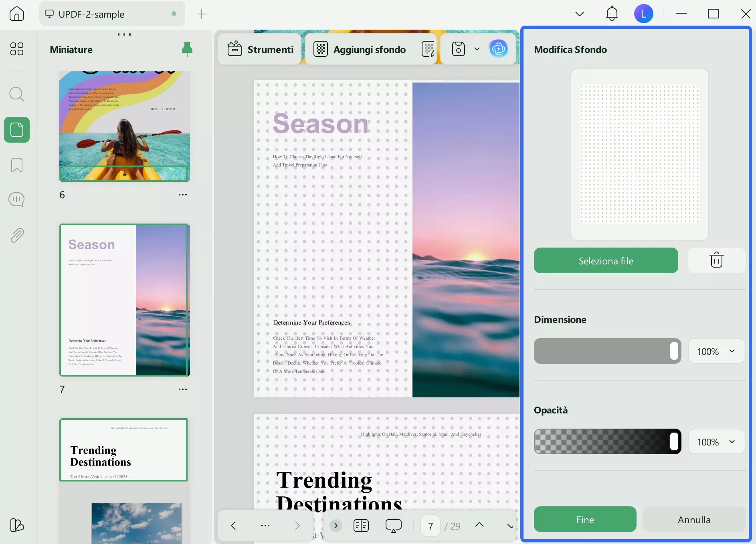Click the Dimensione size slider

(x=607, y=351)
